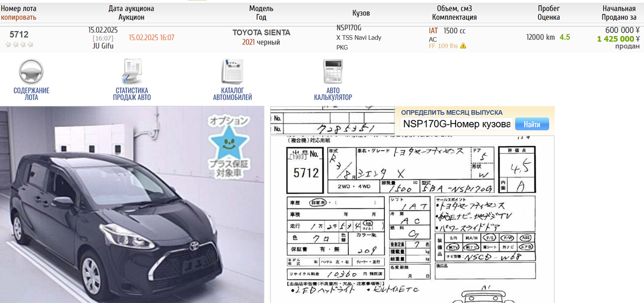Click the Модель Год column header

(261, 13)
